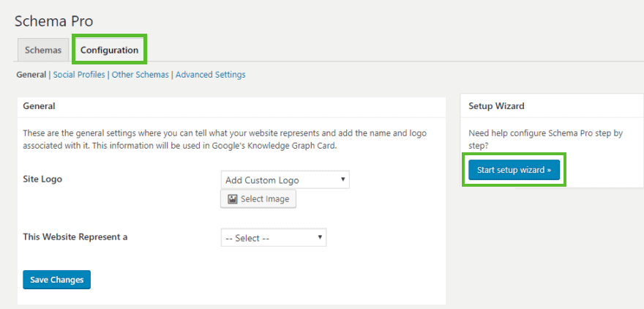The image size is (644, 309).
Task: Select the General sub-section link
Action: [31, 75]
